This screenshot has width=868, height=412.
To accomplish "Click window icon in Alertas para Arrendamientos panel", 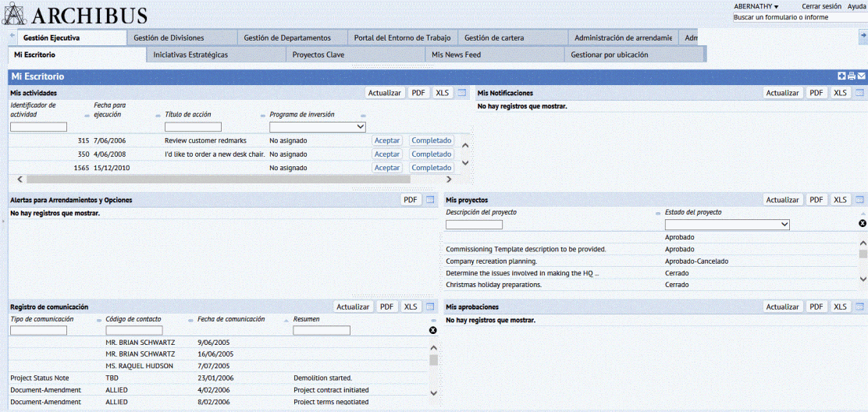I will tap(430, 200).
